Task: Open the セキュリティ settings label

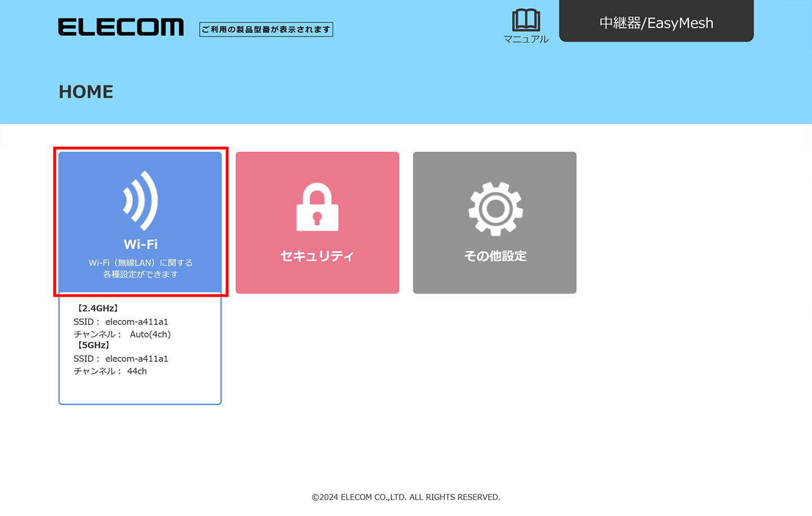Action: pyautogui.click(x=317, y=256)
